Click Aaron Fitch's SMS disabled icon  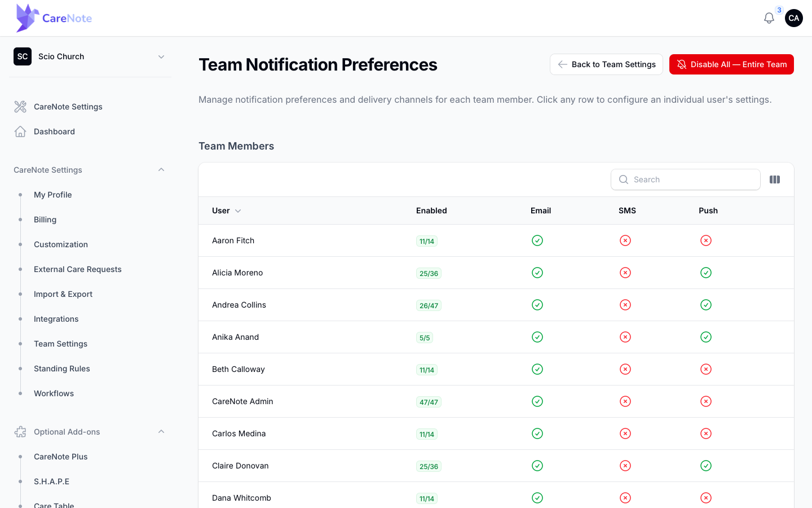point(625,240)
